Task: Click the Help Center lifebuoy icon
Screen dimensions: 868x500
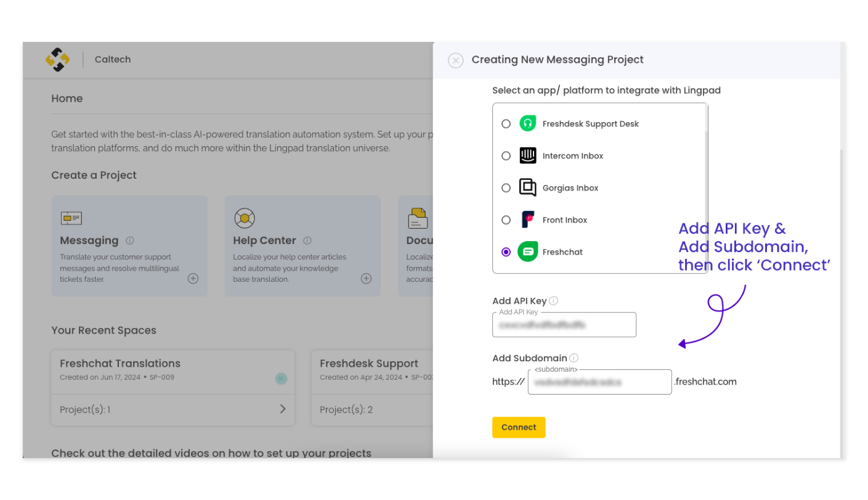Action: click(245, 218)
